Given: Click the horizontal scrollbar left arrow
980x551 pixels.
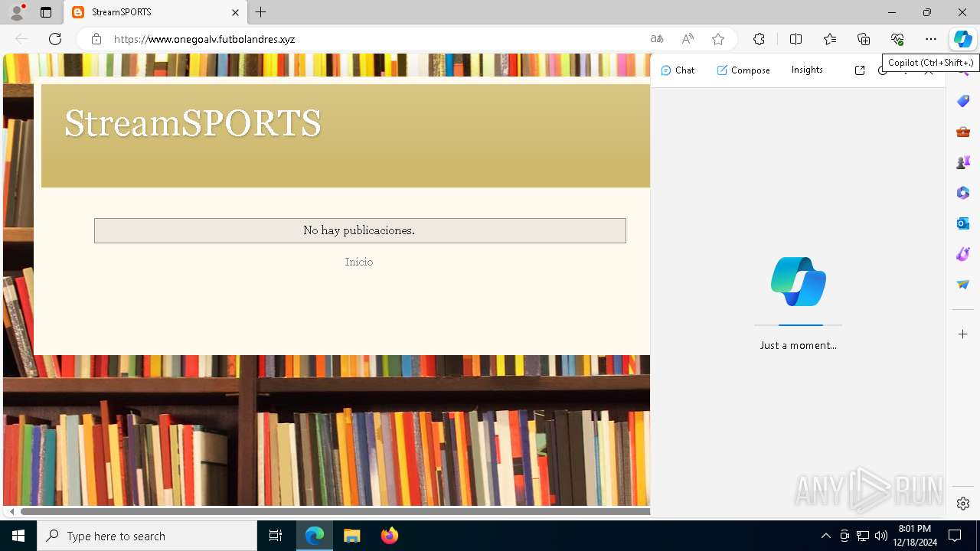Looking at the screenshot, I should click(11, 511).
